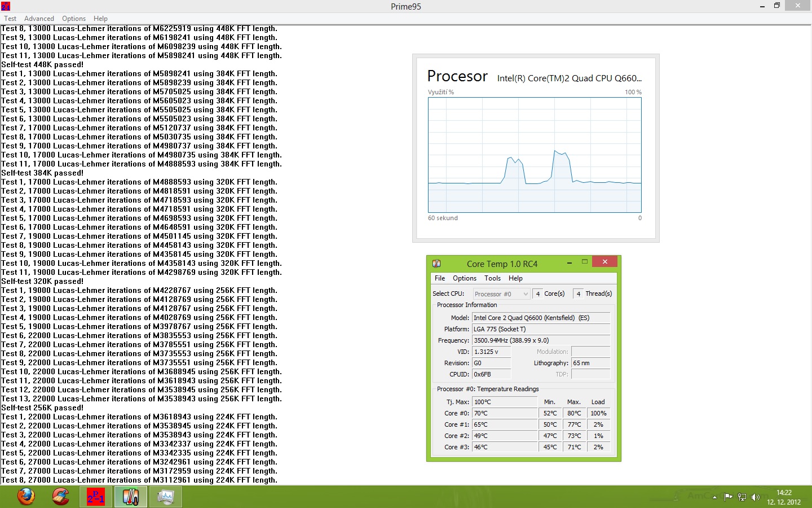Click the Frequency field 3500.94MHz
812x508 pixels.
click(x=541, y=340)
